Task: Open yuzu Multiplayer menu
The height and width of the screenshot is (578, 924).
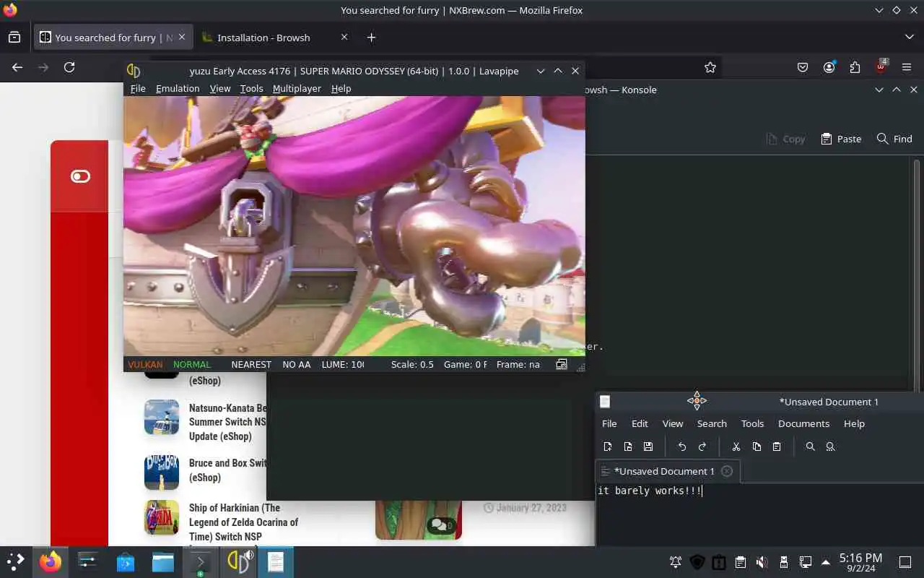Action: pyautogui.click(x=297, y=88)
